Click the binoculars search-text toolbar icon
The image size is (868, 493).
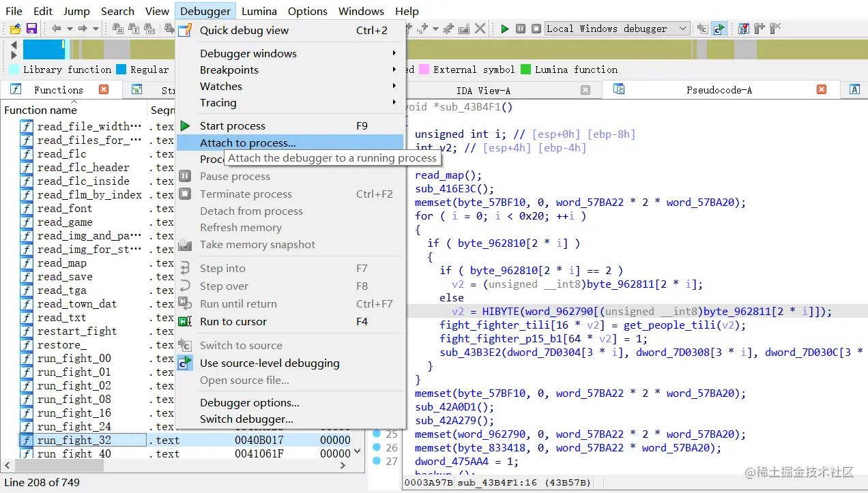134,29
